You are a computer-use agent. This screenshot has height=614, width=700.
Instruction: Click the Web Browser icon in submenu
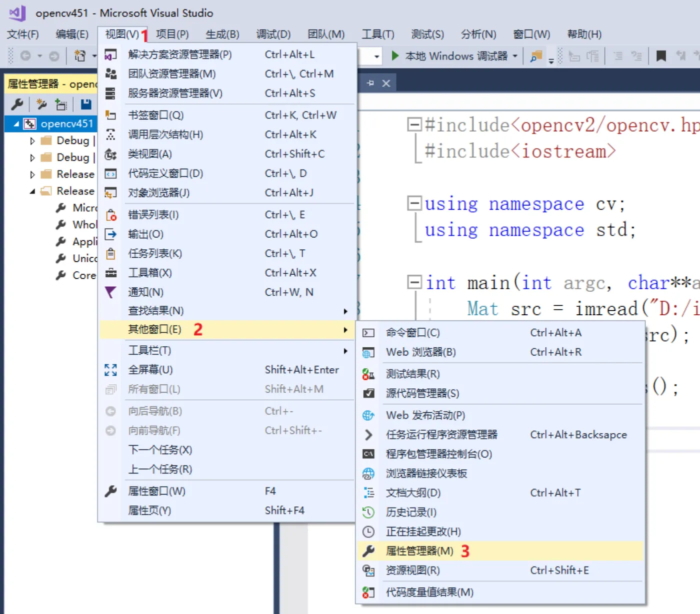pos(368,352)
